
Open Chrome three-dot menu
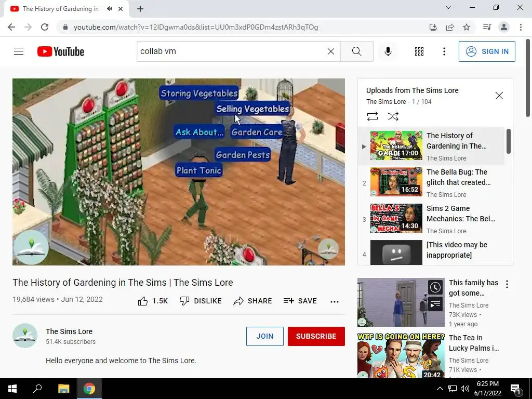tap(521, 27)
